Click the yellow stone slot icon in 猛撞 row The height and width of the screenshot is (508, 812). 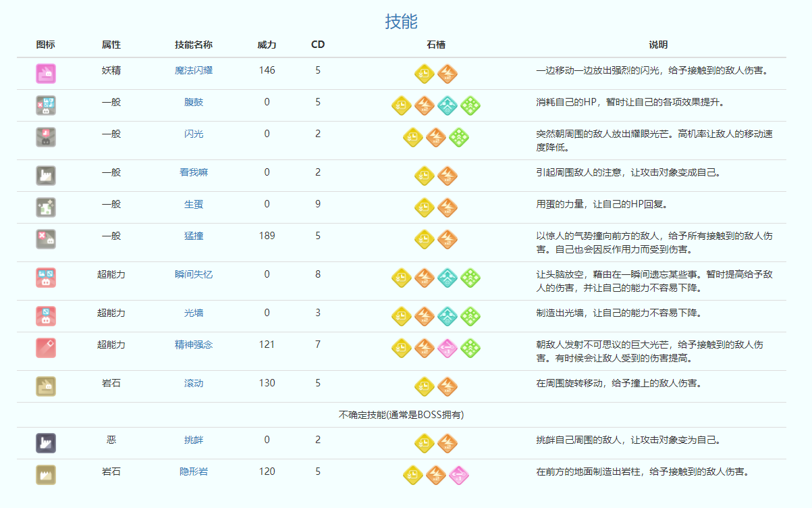(424, 239)
